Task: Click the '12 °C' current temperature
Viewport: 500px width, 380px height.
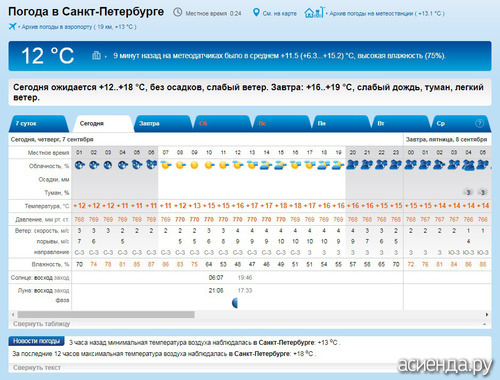Action: click(x=47, y=56)
